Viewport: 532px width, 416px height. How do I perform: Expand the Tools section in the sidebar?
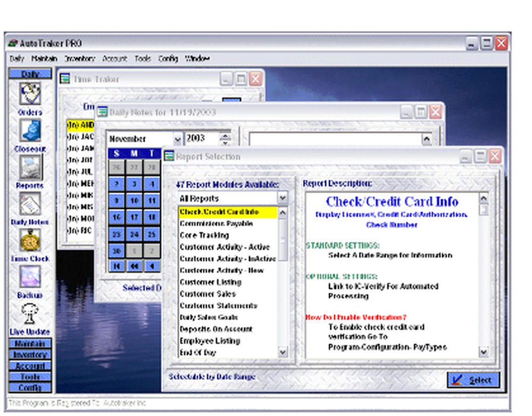pyautogui.click(x=30, y=377)
